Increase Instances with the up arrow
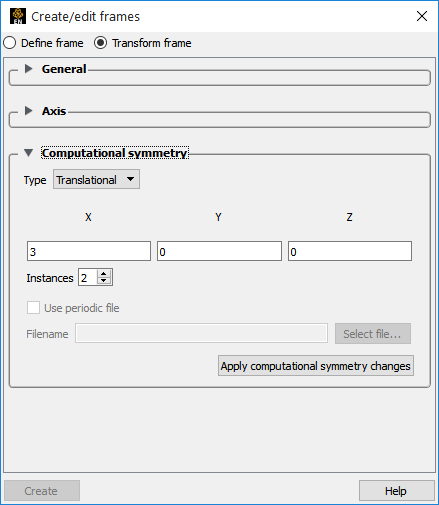This screenshot has height=505, width=439. (104, 274)
